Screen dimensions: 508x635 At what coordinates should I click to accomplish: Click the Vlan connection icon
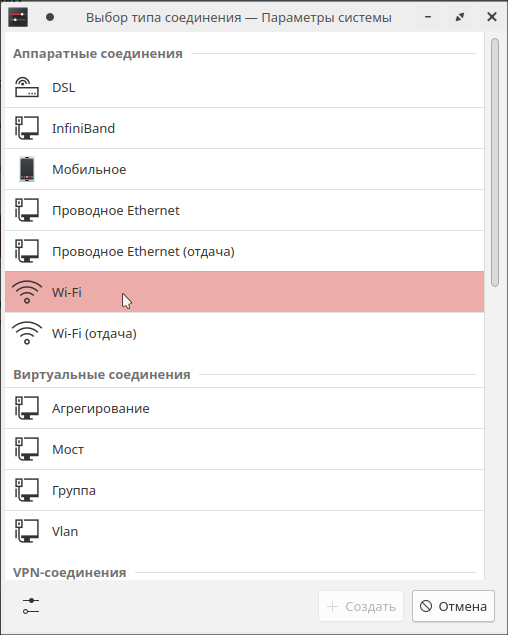(x=27, y=531)
